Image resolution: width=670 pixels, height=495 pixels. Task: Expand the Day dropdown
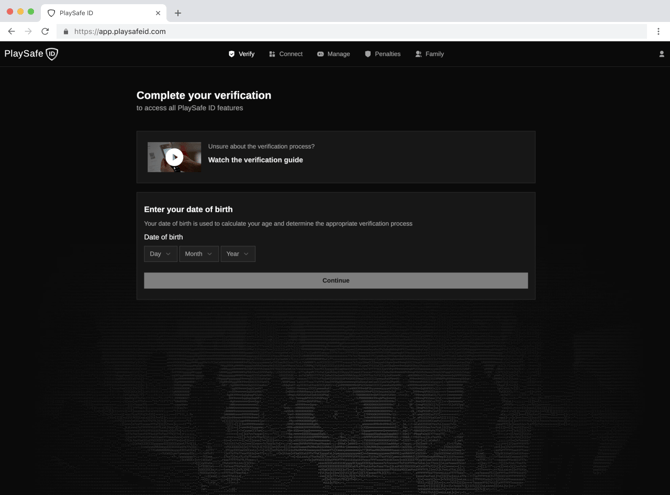pyautogui.click(x=161, y=254)
